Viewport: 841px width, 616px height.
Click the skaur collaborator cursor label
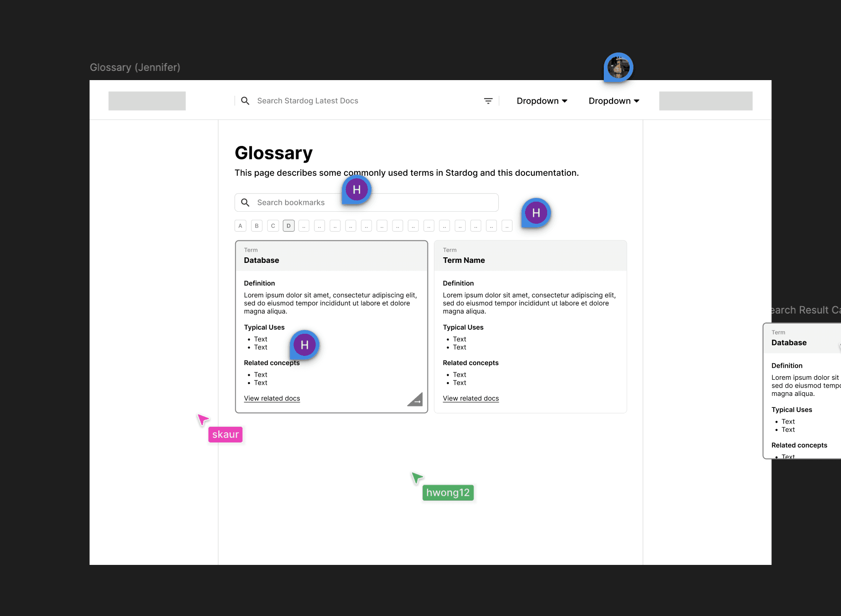point(225,435)
